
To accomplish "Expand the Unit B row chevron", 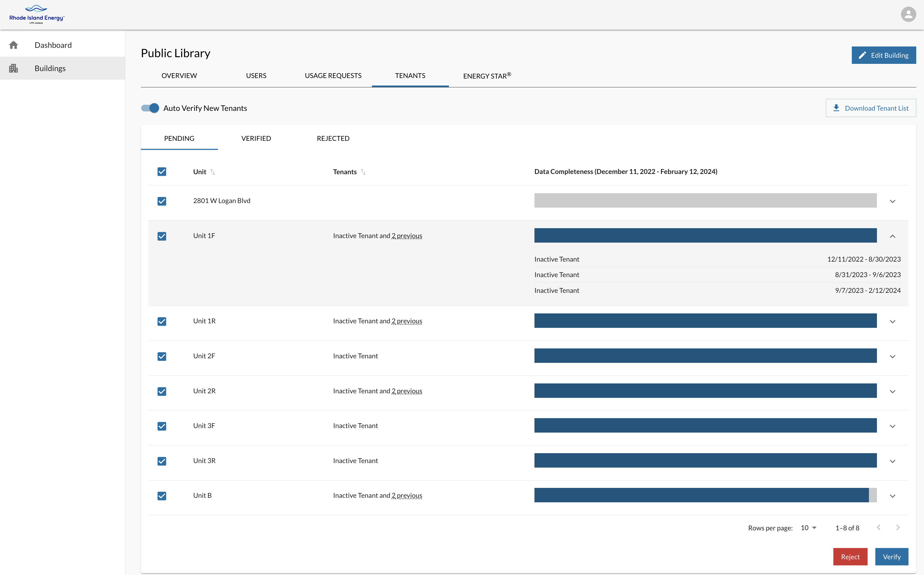I will [892, 496].
